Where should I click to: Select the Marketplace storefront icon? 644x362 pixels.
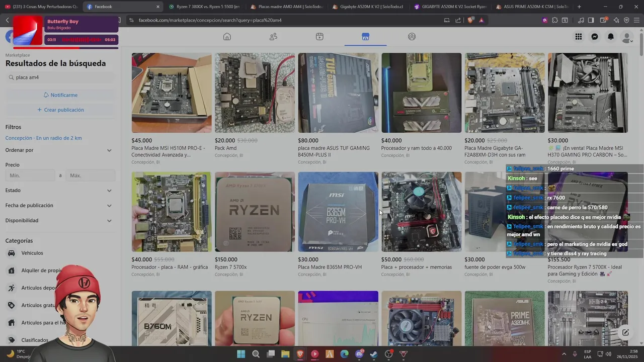(x=366, y=37)
